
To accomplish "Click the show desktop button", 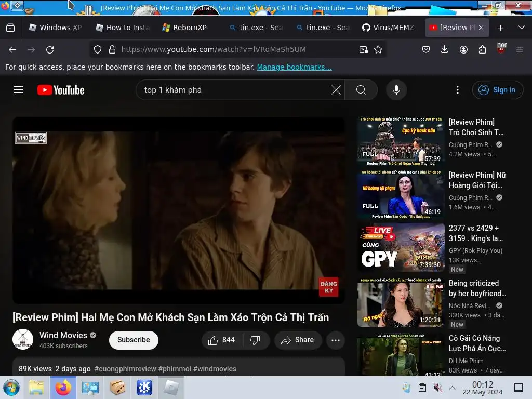I will [x=518, y=388].
